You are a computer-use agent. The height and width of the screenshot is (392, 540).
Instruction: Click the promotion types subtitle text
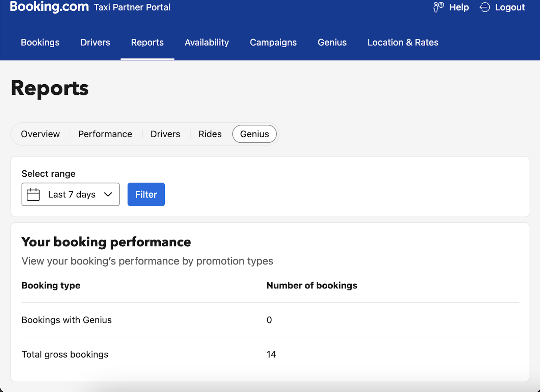[147, 261]
